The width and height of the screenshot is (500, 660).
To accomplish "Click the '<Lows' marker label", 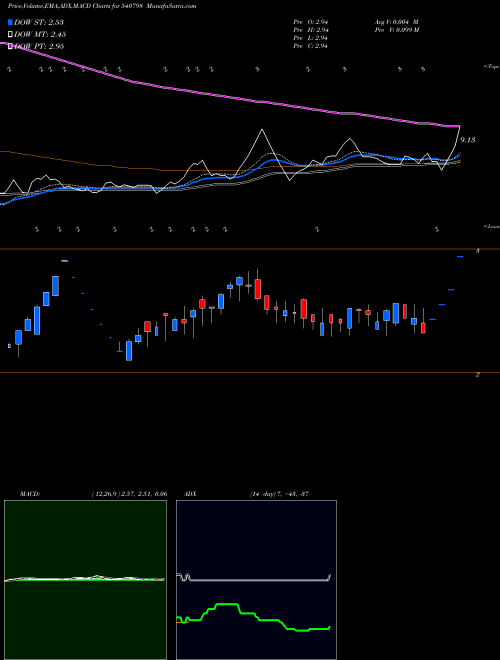I will pyautogui.click(x=492, y=226).
